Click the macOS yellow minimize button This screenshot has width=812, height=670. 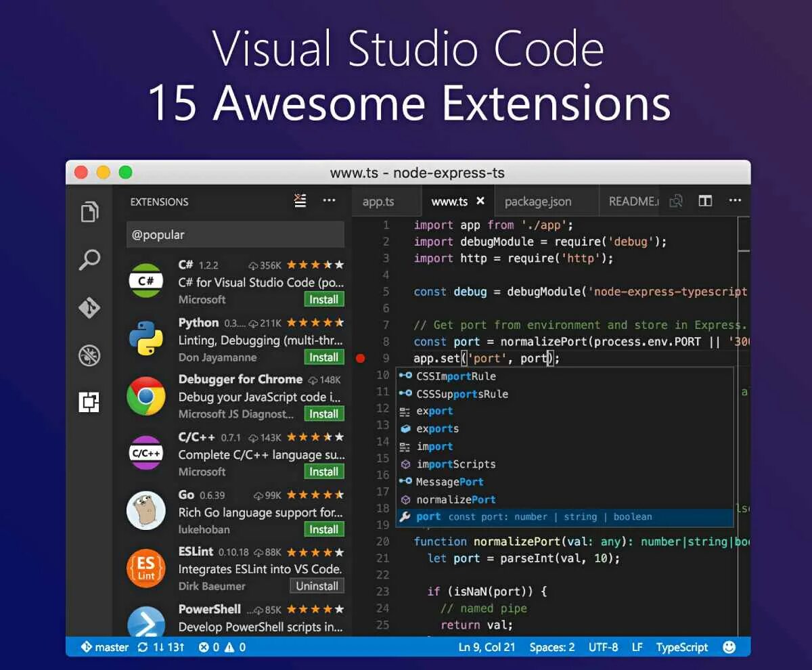(103, 172)
